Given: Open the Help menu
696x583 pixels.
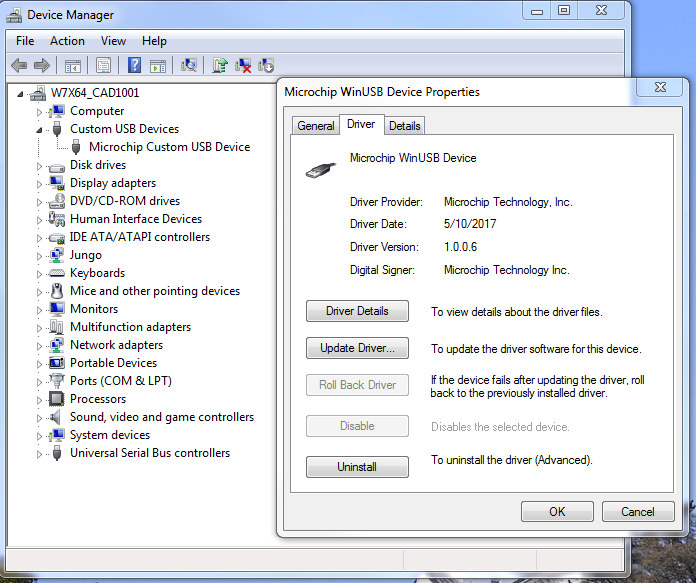Looking at the screenshot, I should tap(154, 41).
